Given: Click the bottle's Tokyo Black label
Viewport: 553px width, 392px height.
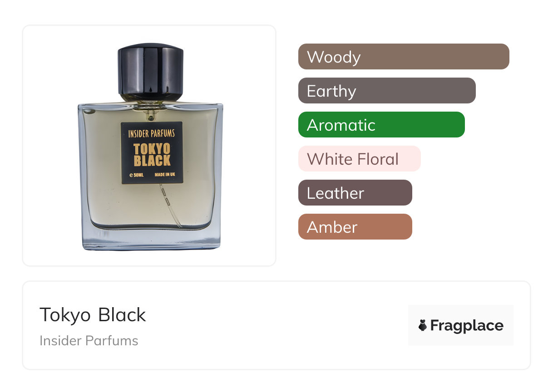Looking at the screenshot, I should pyautogui.click(x=152, y=153).
